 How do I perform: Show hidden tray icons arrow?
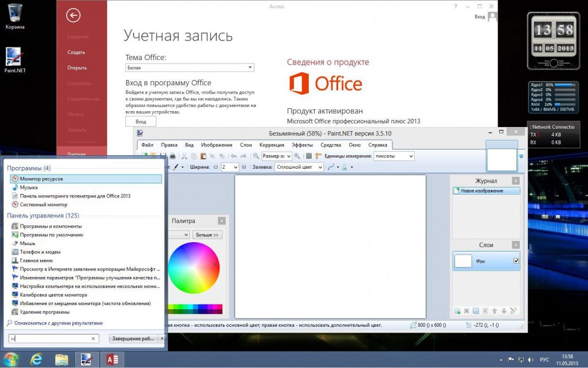click(501, 360)
